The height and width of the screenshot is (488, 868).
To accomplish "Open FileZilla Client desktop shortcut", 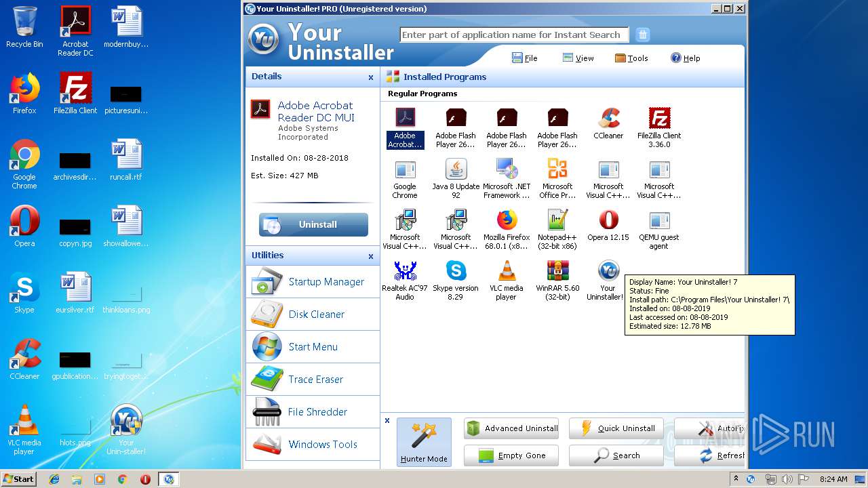I will click(x=75, y=94).
